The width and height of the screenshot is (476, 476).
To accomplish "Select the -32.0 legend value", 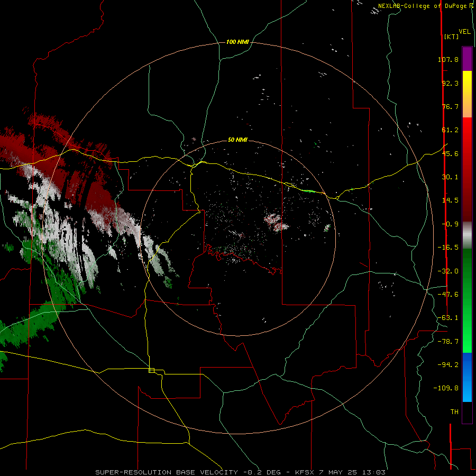I will coord(448,271).
